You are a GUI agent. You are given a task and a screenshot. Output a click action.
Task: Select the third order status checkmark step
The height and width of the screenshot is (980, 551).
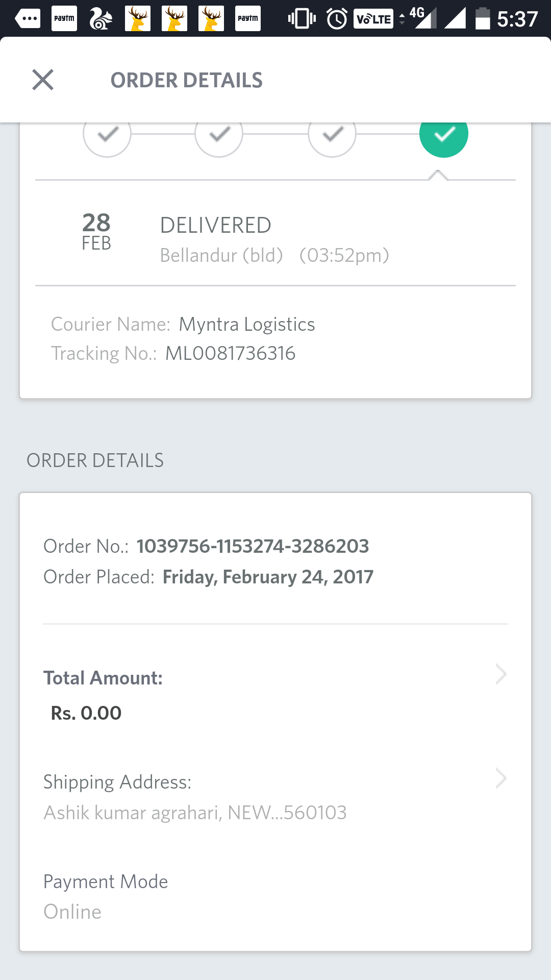(x=332, y=135)
